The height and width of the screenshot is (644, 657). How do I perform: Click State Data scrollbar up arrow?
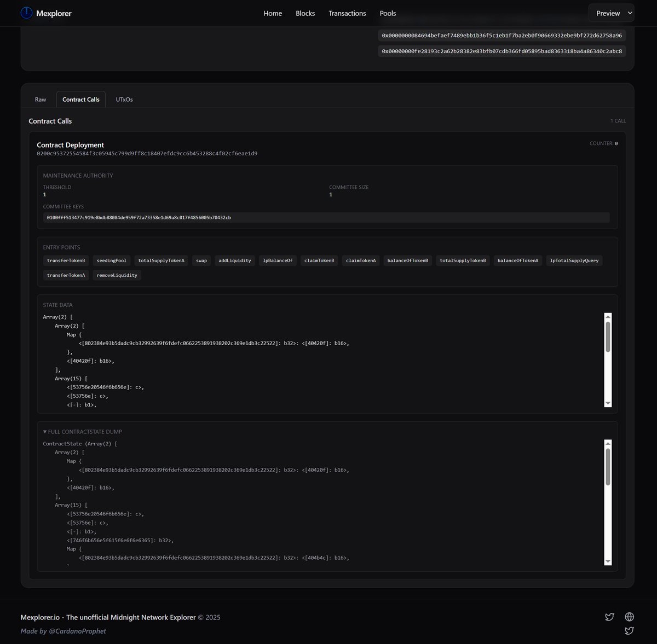(x=608, y=317)
